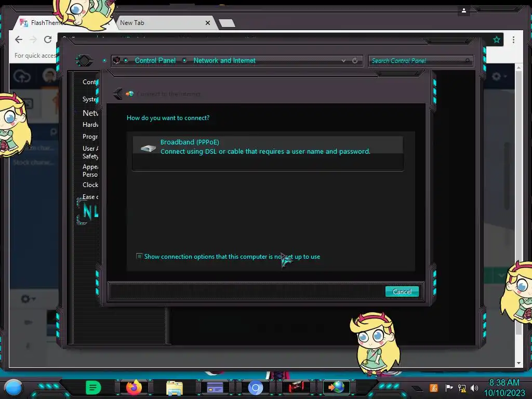Screen dimensions: 532x399
Task: Click the browser profile icon
Action: (464, 10)
